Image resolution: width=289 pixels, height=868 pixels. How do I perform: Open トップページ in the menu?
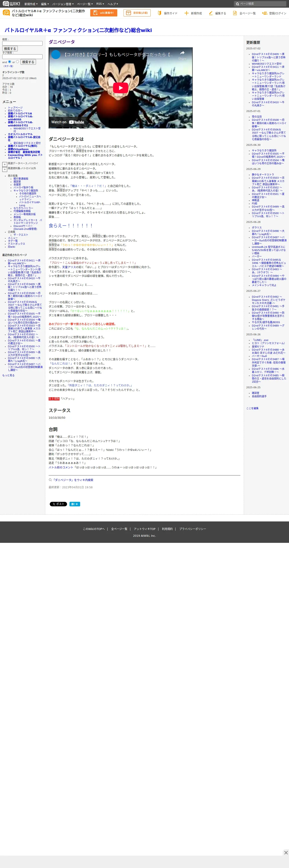tap(15, 108)
